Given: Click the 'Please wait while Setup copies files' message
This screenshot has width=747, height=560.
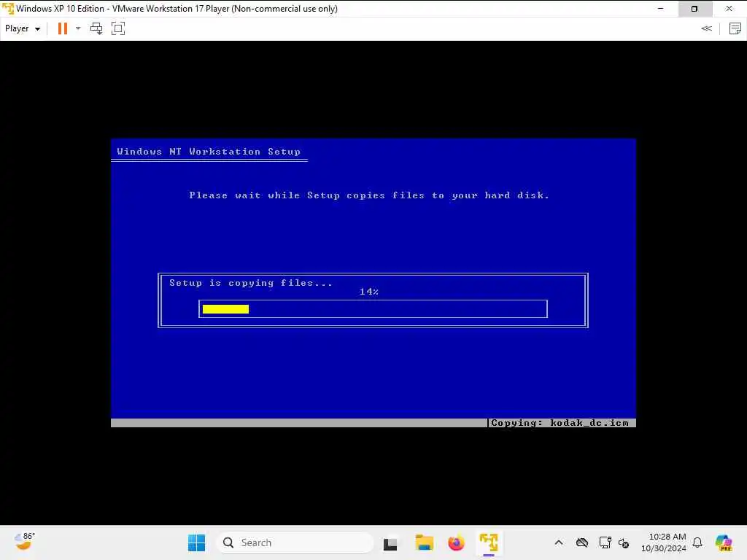Looking at the screenshot, I should tap(368, 195).
